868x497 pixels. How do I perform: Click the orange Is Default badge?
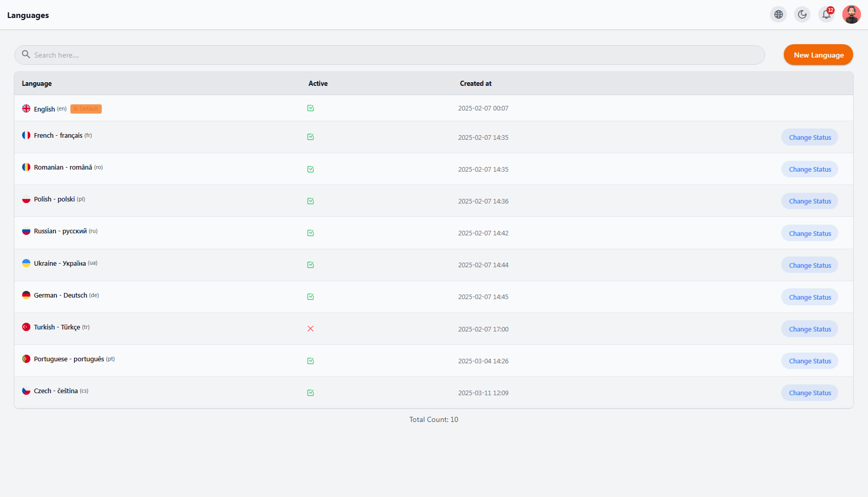click(86, 109)
